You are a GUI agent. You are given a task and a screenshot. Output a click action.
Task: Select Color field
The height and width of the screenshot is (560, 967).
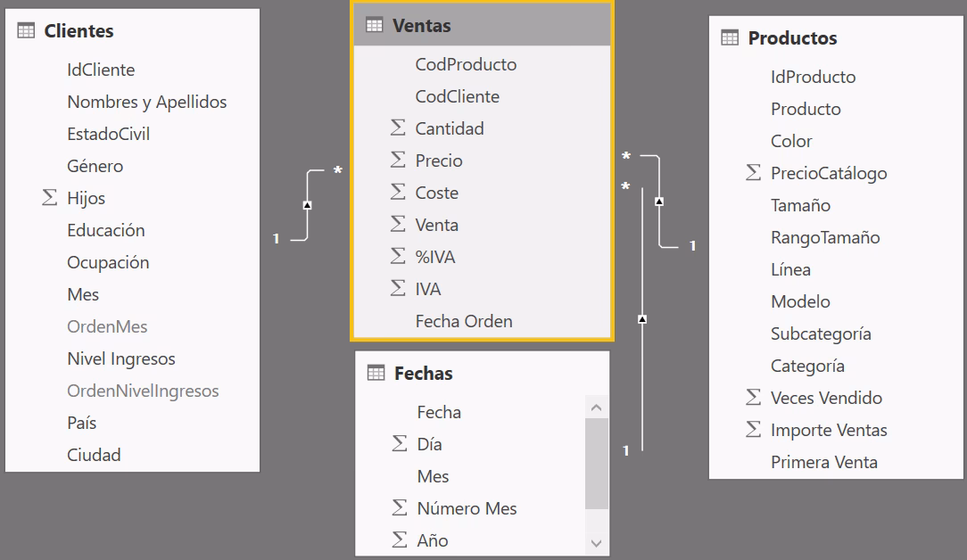click(x=792, y=141)
